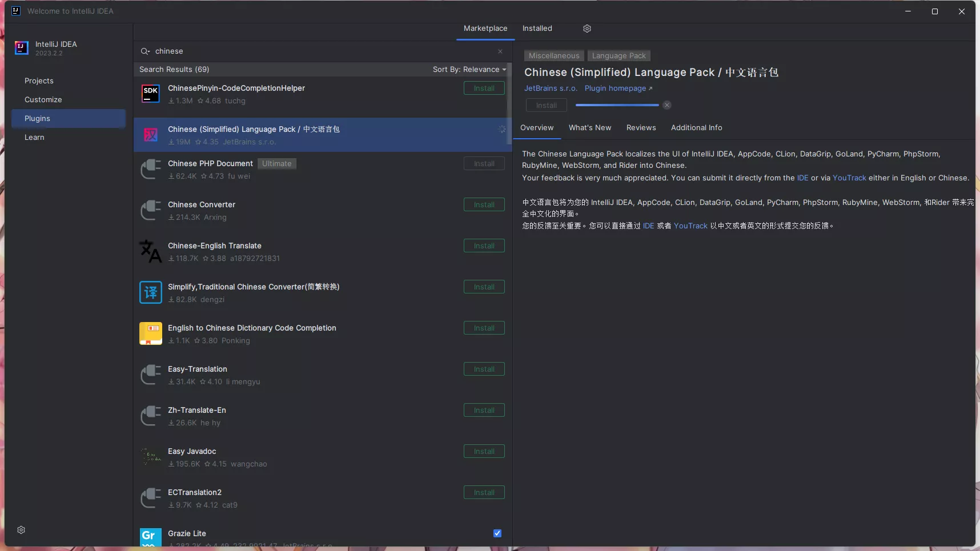
Task: Click the Simplify Traditional Chinese Converter icon
Action: 151,292
